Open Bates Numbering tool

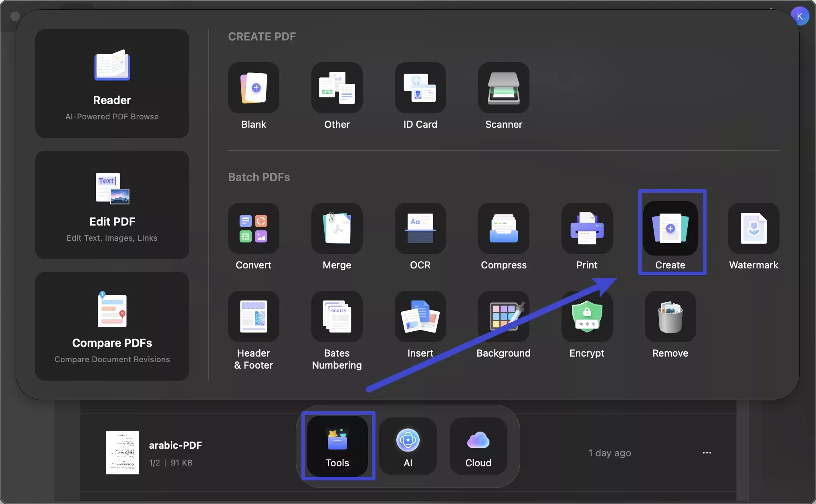(x=337, y=317)
